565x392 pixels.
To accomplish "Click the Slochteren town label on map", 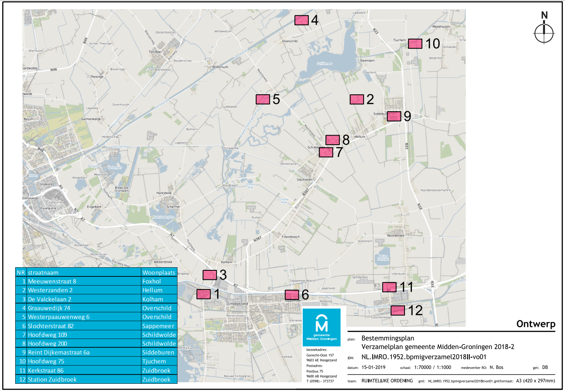I will pyautogui.click(x=305, y=179).
